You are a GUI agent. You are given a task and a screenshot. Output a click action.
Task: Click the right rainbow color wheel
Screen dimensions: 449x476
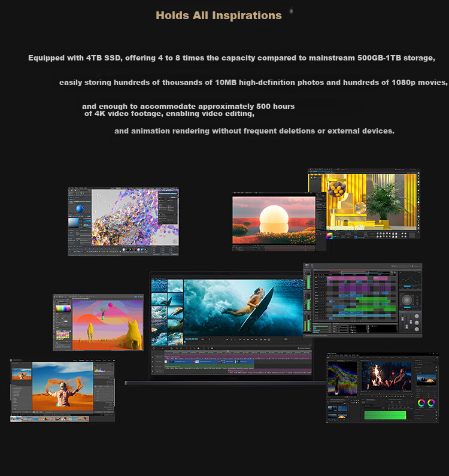click(x=431, y=402)
